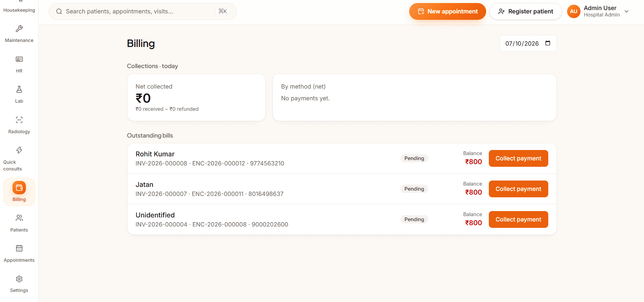Viewport: 644px width, 302px height.
Task: Click the AU user avatar
Action: (x=573, y=11)
